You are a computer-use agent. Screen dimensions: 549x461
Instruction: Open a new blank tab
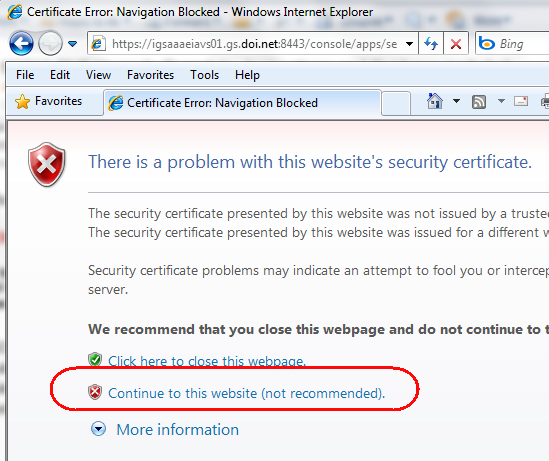396,103
